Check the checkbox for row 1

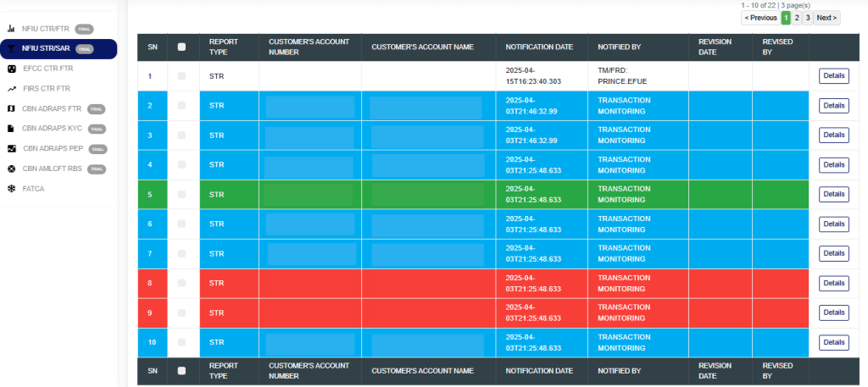coord(181,76)
